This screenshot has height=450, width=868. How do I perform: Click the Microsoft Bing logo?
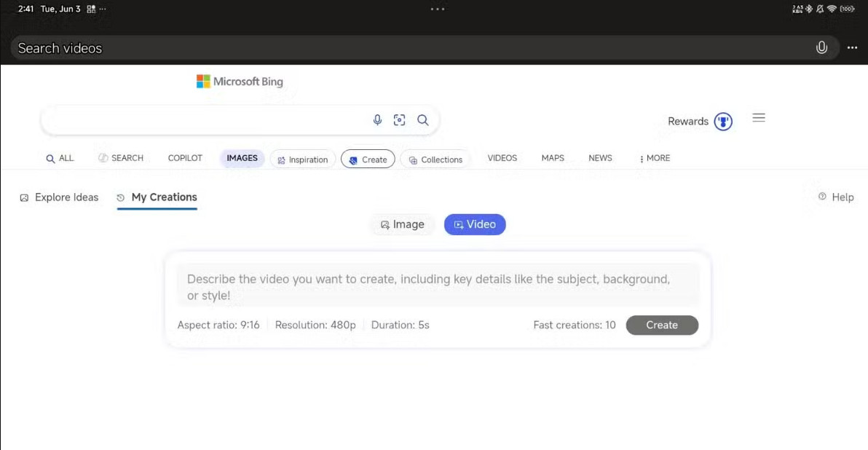click(x=240, y=82)
